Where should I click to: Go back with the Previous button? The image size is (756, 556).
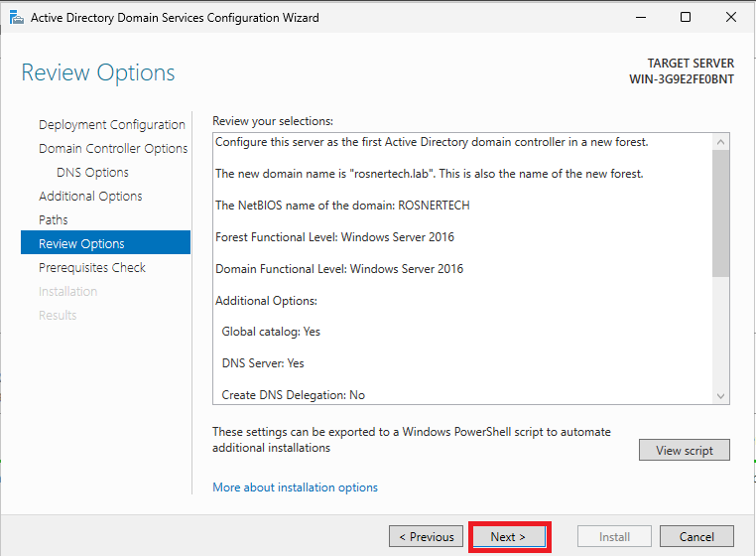tap(427, 537)
